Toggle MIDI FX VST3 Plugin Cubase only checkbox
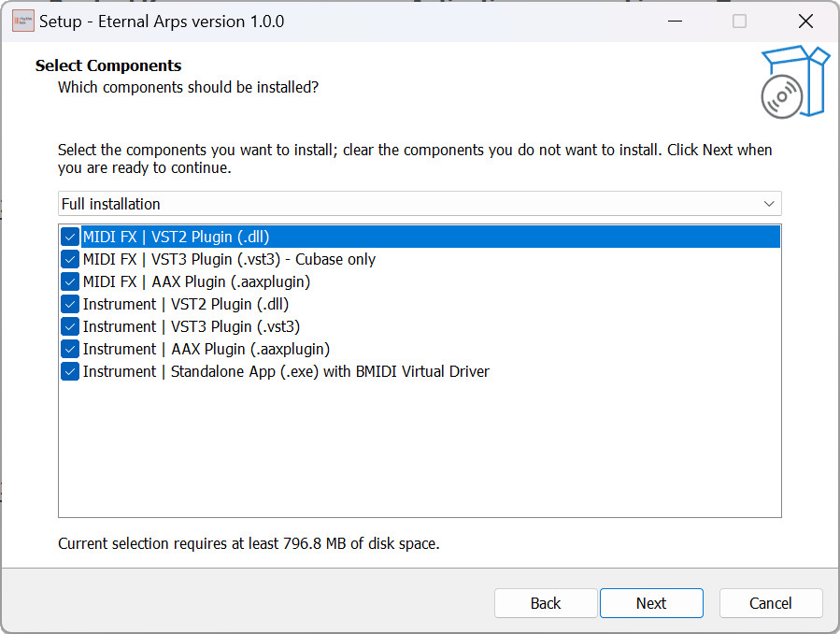The width and height of the screenshot is (840, 634). [x=70, y=259]
